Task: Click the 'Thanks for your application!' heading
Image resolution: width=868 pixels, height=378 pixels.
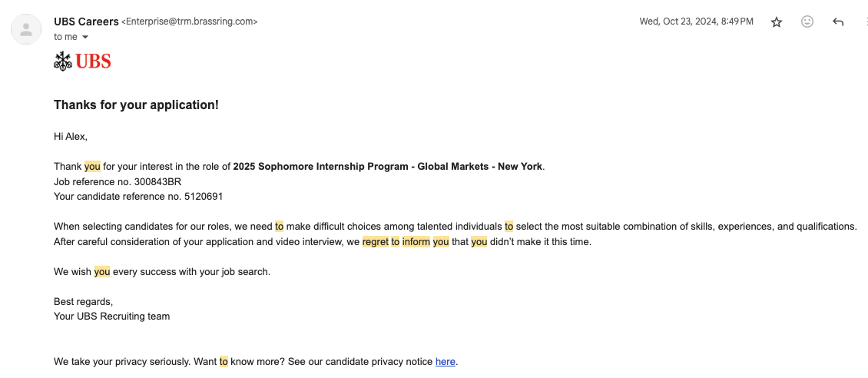Action: [136, 104]
